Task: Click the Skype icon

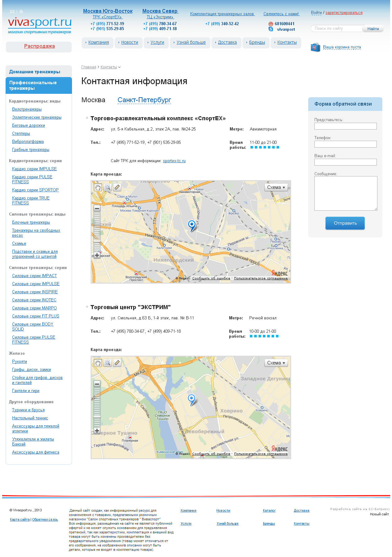Action: [271, 29]
